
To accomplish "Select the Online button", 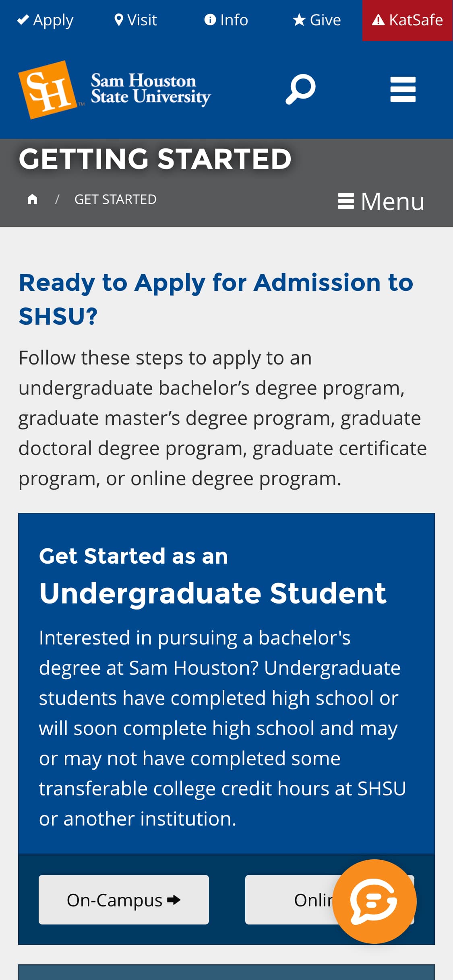I will pos(329,900).
